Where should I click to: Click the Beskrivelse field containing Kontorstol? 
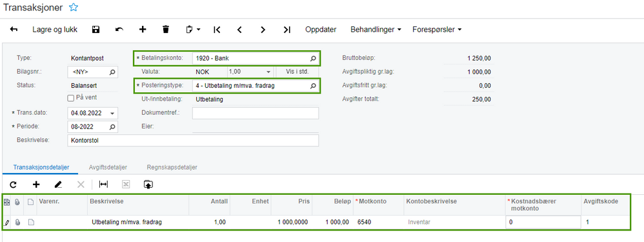[x=193, y=140]
